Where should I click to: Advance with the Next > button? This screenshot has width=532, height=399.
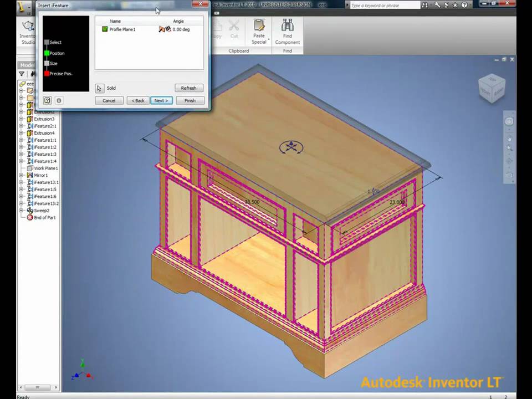pos(161,100)
